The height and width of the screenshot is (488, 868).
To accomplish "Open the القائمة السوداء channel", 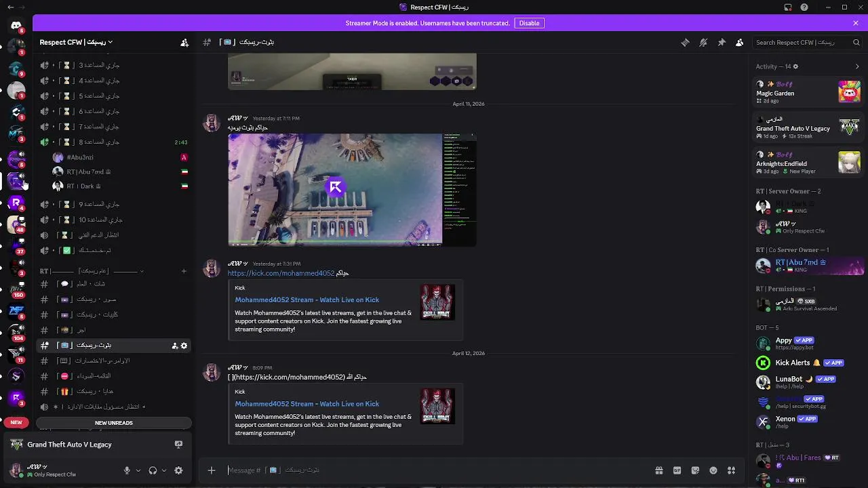I will [x=113, y=376].
